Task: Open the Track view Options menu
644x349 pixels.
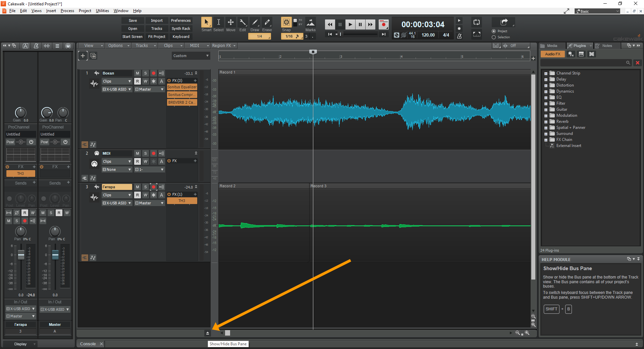Action: tap(118, 46)
